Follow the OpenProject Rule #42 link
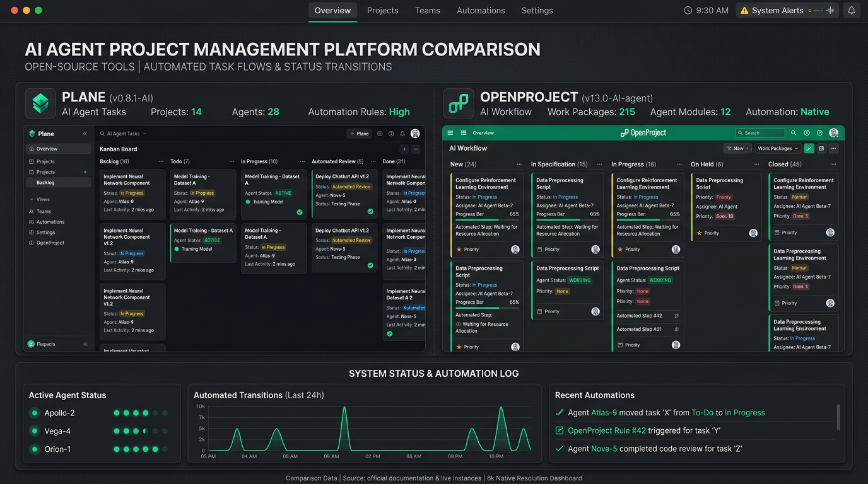The height and width of the screenshot is (484, 868). [607, 430]
